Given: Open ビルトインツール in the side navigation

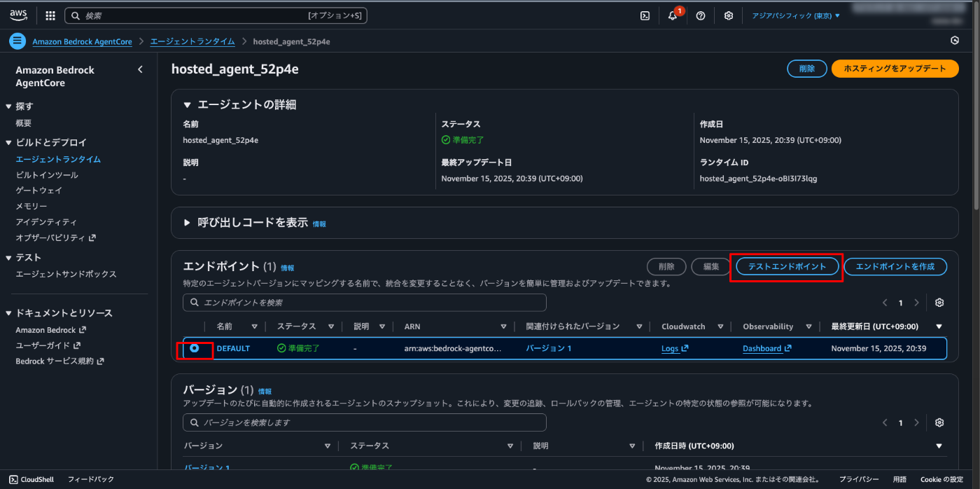Looking at the screenshot, I should click(x=47, y=175).
